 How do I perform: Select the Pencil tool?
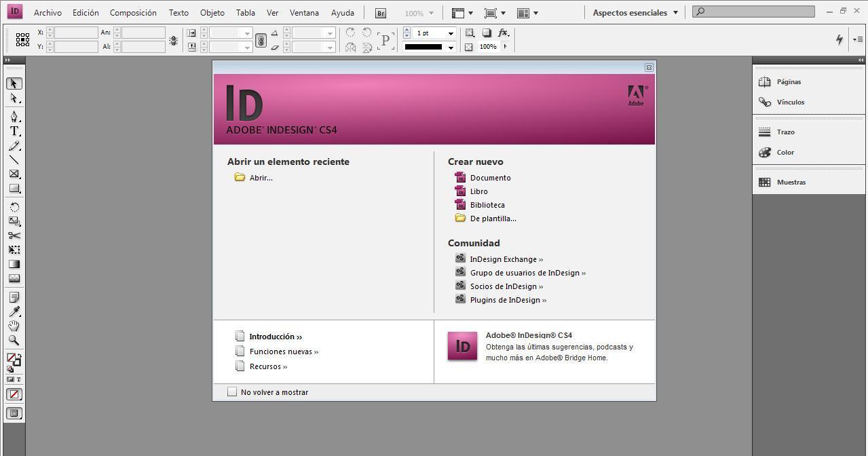pos(14,146)
